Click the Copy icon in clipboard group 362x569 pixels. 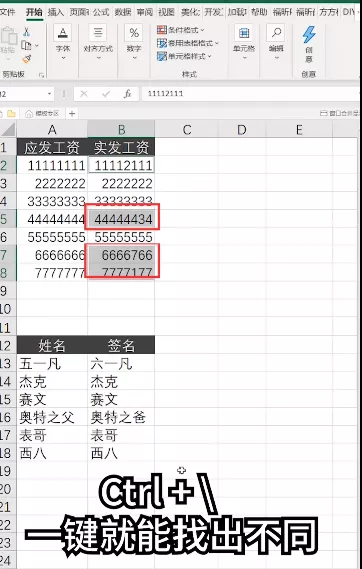[26, 45]
